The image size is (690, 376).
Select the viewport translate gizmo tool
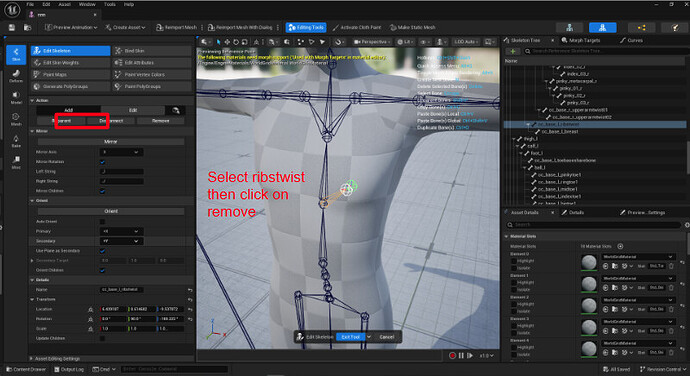(227, 42)
